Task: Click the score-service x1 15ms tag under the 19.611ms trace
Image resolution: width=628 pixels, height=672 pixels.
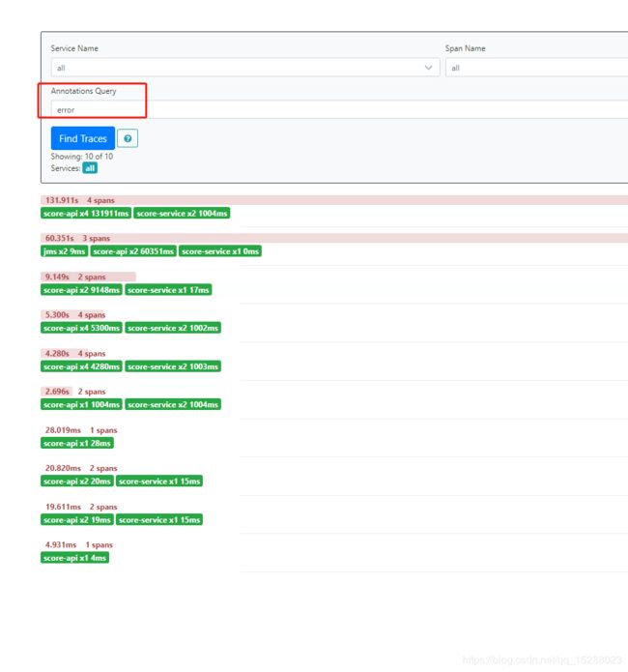Action: (x=159, y=520)
